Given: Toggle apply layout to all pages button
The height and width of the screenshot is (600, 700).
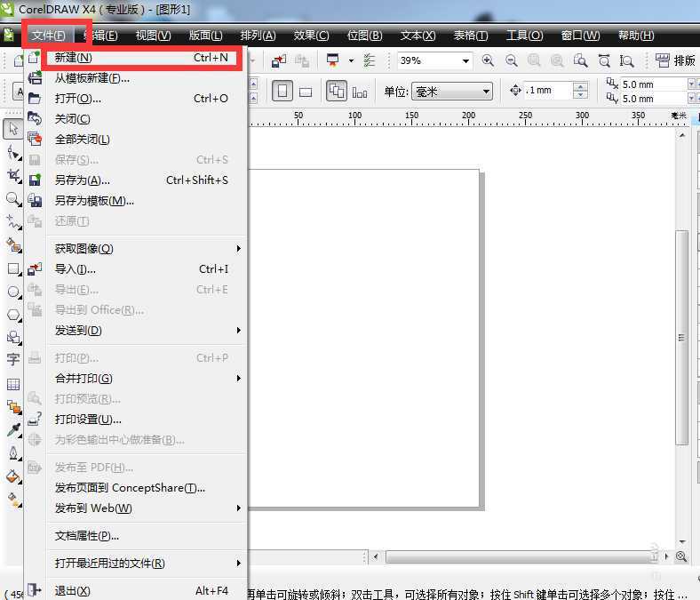Looking at the screenshot, I should tap(337, 92).
